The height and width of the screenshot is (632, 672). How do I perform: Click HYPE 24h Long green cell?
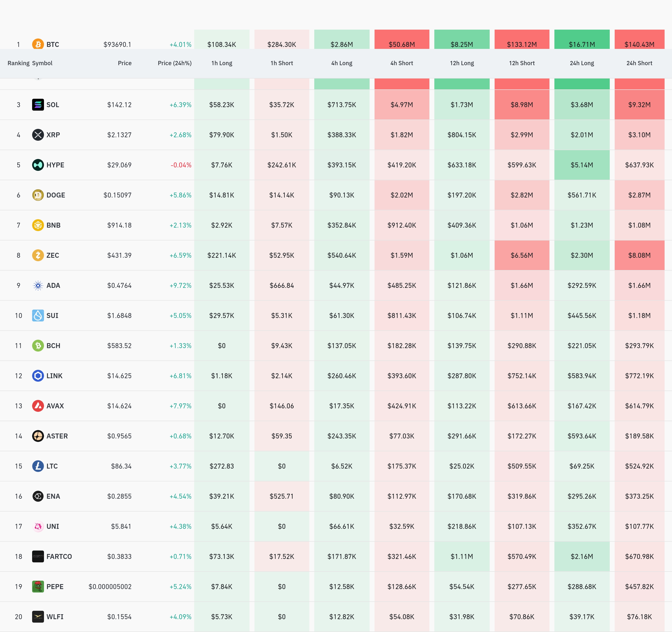click(581, 165)
